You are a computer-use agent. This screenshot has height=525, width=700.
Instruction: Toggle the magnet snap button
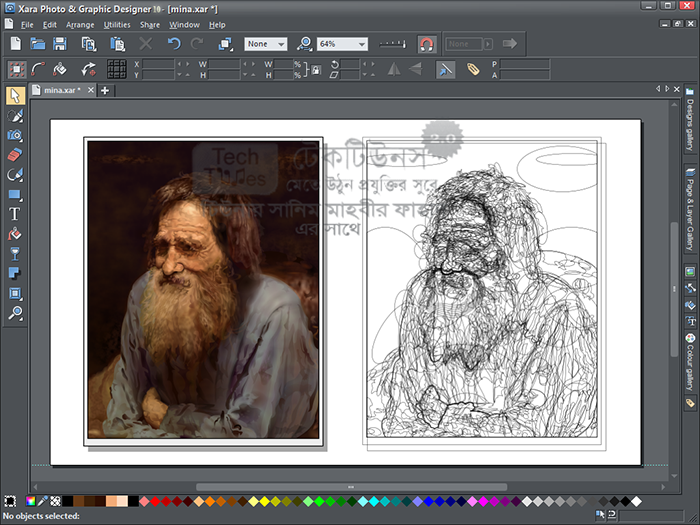[427, 44]
